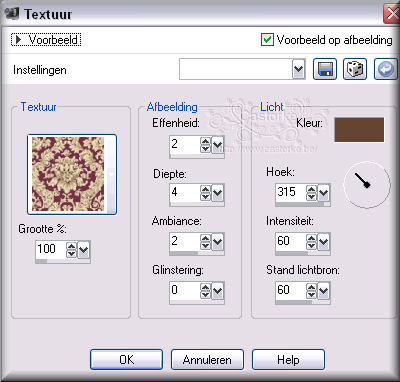Click the OK button

coord(126,359)
